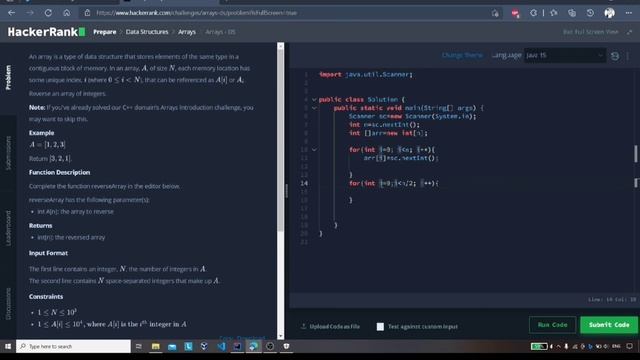Open the browser extensions puzzle icon
Screen dimensions: 640x360
[x=533, y=13]
